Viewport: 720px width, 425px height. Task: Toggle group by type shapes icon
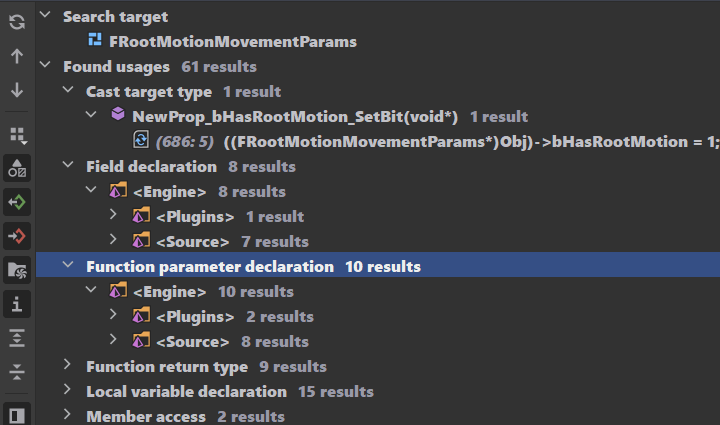point(17,168)
